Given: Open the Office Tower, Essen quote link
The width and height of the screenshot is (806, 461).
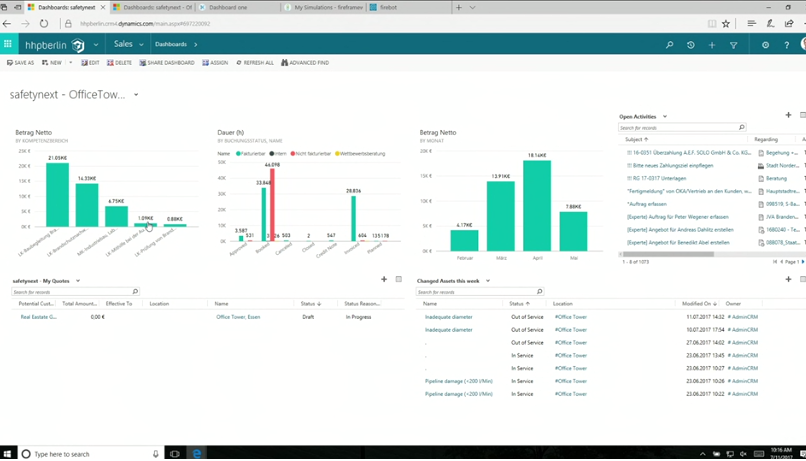Looking at the screenshot, I should [x=238, y=317].
